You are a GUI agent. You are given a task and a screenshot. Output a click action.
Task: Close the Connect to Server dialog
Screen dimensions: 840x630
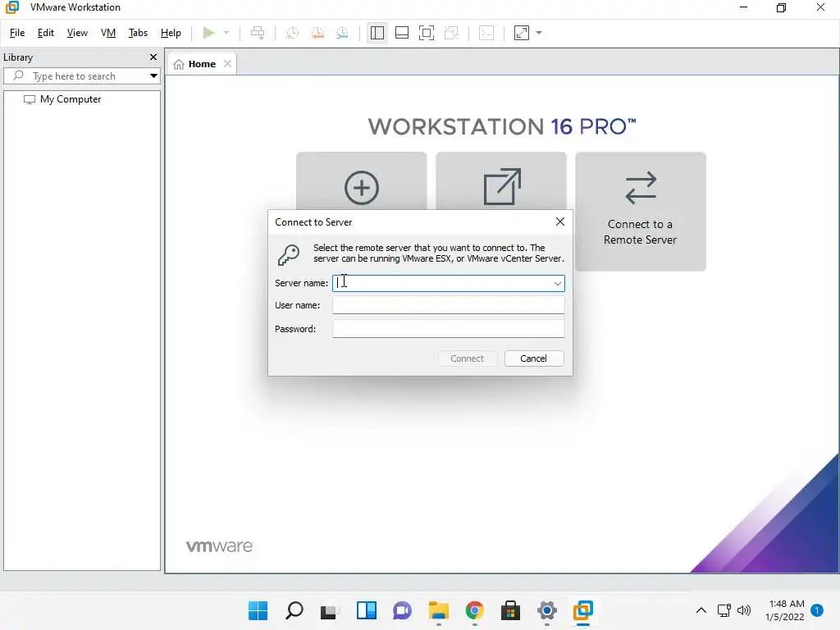click(x=559, y=221)
